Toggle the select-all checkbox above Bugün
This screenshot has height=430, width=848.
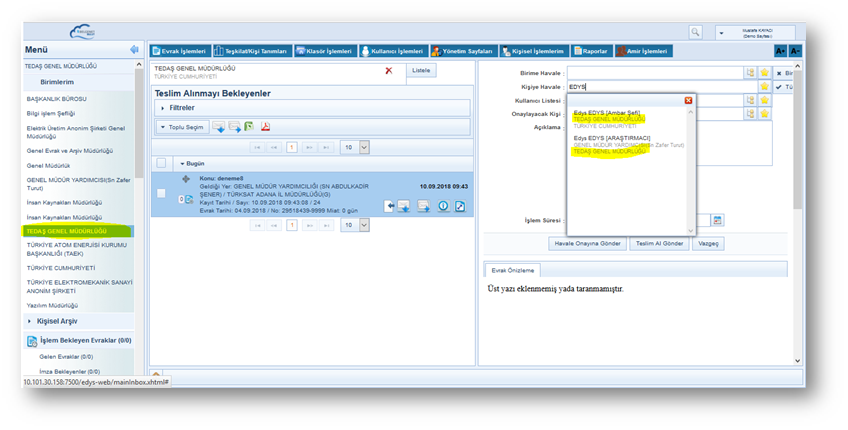coord(162,163)
